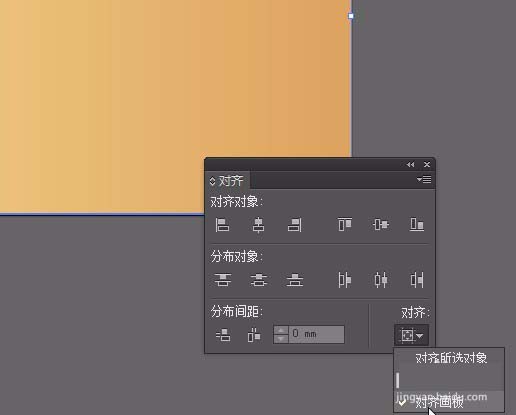Open the align panel flyout menu
516x415 pixels.
(x=424, y=180)
